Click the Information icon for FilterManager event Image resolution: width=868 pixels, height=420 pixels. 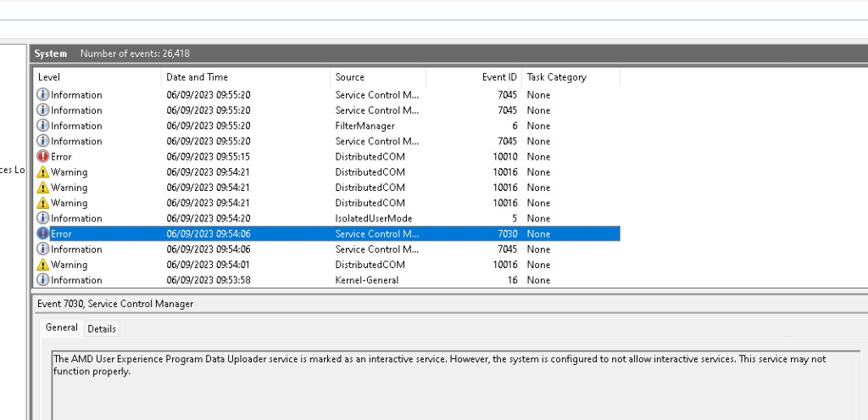coord(42,126)
